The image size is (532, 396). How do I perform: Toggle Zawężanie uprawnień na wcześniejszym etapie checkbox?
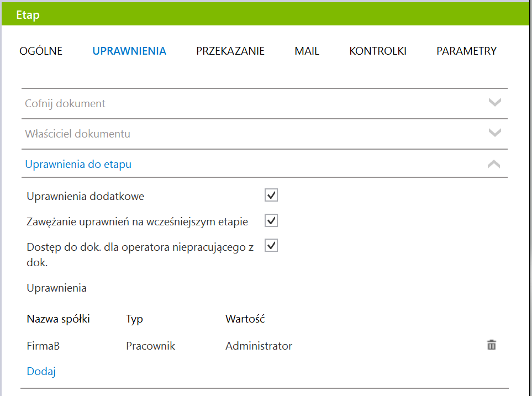(271, 220)
